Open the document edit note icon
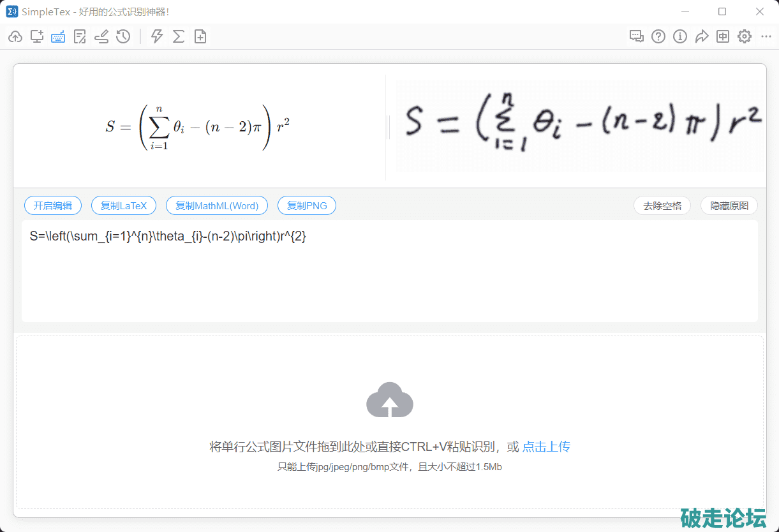Screen dimensions: 779x532 (x=80, y=37)
